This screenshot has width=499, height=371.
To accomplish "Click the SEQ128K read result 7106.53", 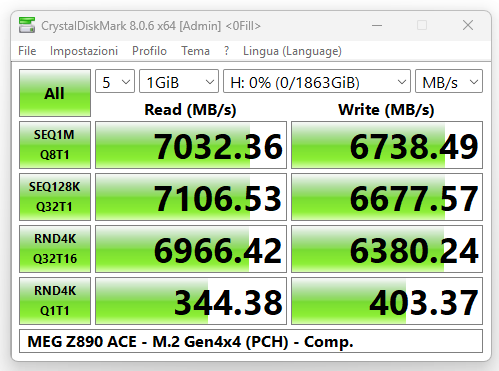I will click(x=191, y=197).
